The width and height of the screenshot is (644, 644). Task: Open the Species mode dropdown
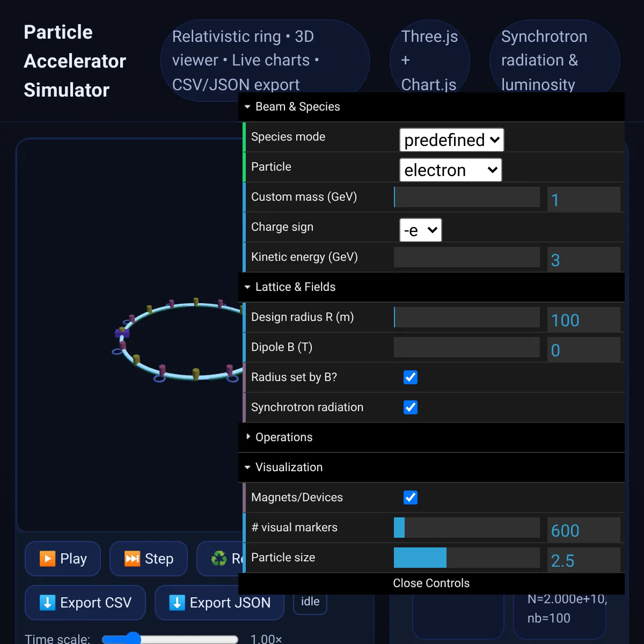click(x=451, y=140)
